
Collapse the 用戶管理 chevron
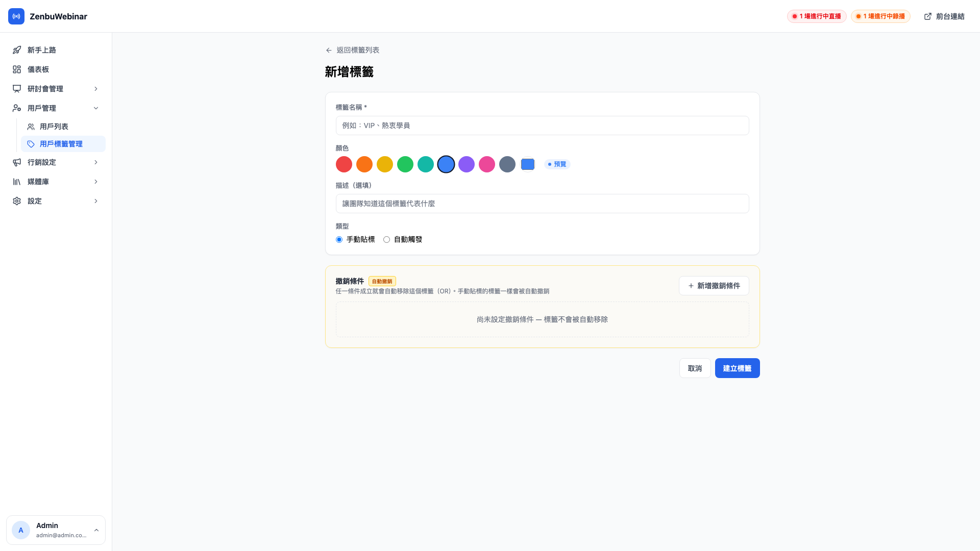[96, 108]
